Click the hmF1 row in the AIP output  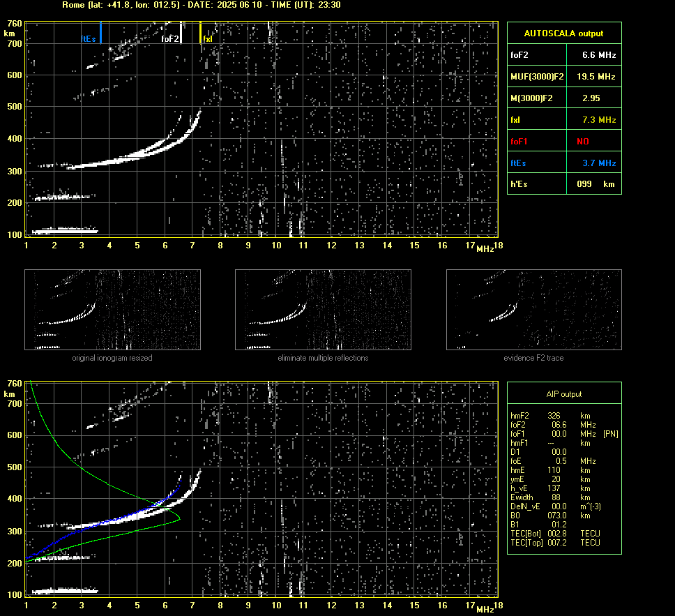pyautogui.click(x=550, y=443)
